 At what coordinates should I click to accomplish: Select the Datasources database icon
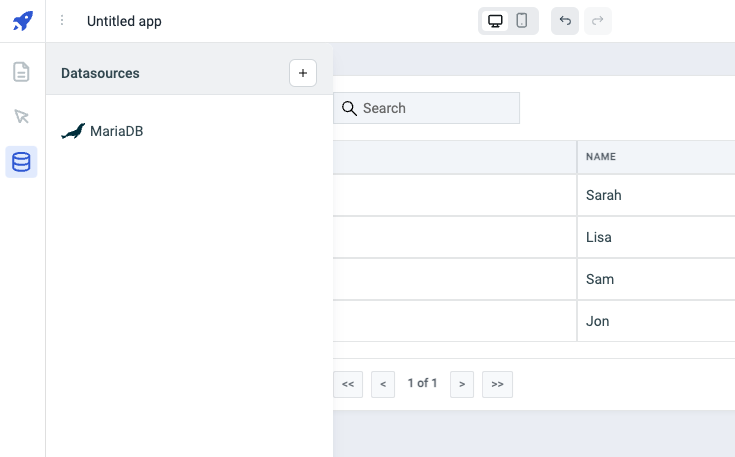22,162
